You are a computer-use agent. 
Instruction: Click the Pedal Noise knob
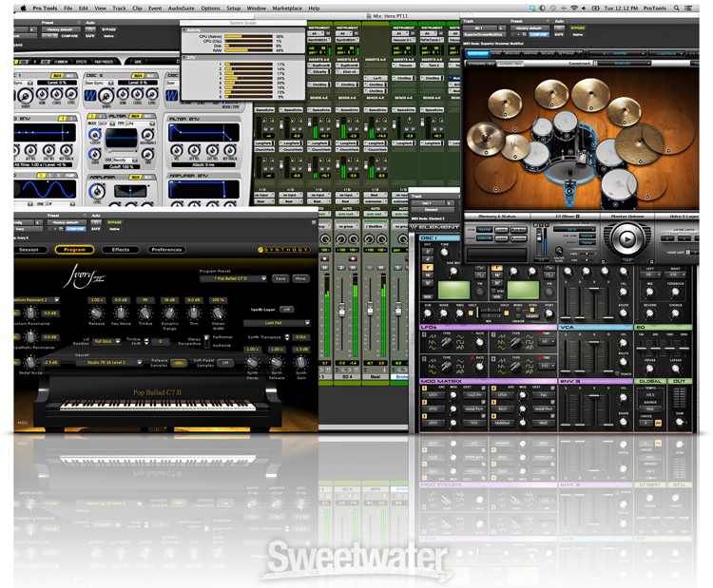click(30, 362)
